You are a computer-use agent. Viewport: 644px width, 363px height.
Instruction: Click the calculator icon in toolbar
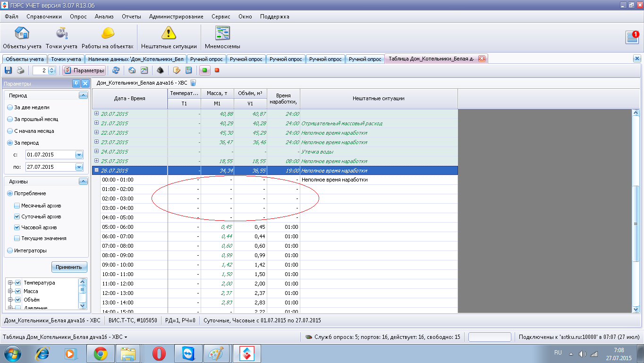(x=188, y=70)
